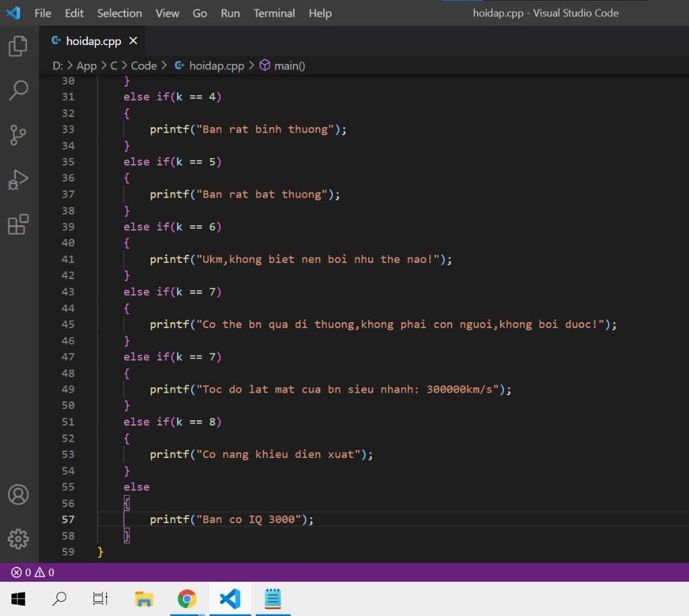This screenshot has width=689, height=616.
Task: Click the "Co the bn qua di thuong" line
Action: [383, 324]
